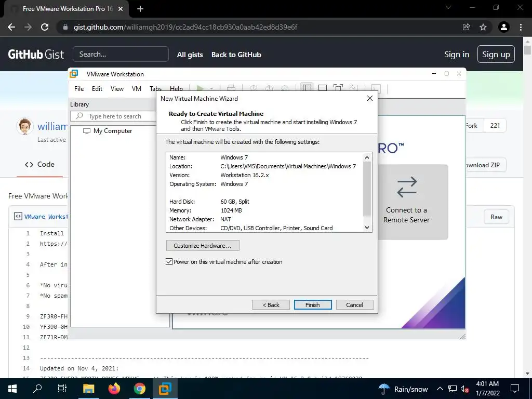Click the taskbar clock showing 4:01 AM

tap(487, 389)
